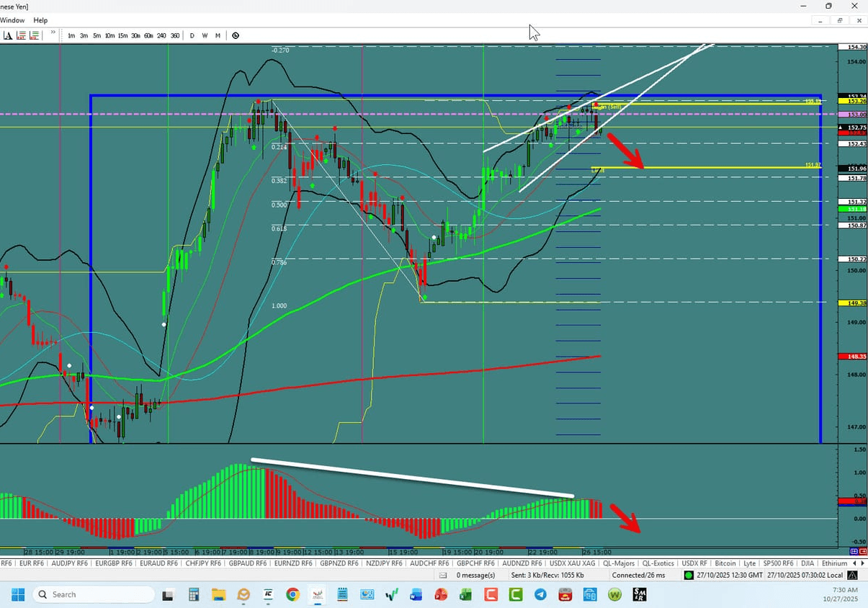Viewport: 868px width, 608px height.
Task: Select the 1m timeframe
Action: tap(71, 35)
